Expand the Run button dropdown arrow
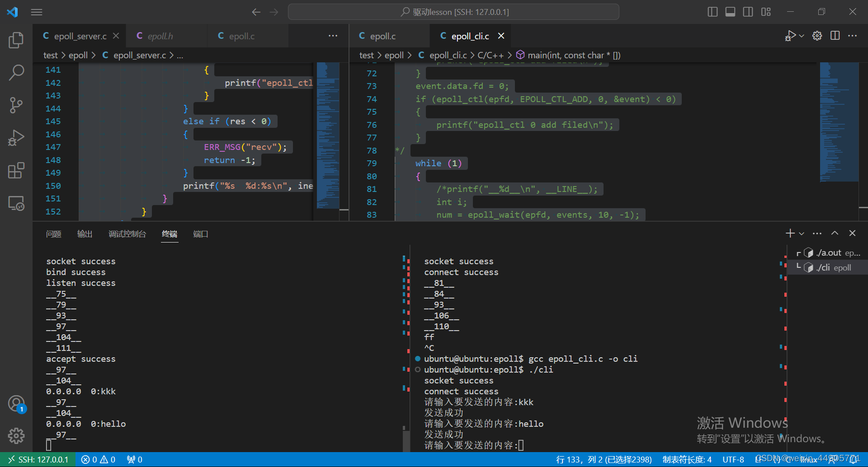Screen dimensions: 868x467 tap(802, 36)
